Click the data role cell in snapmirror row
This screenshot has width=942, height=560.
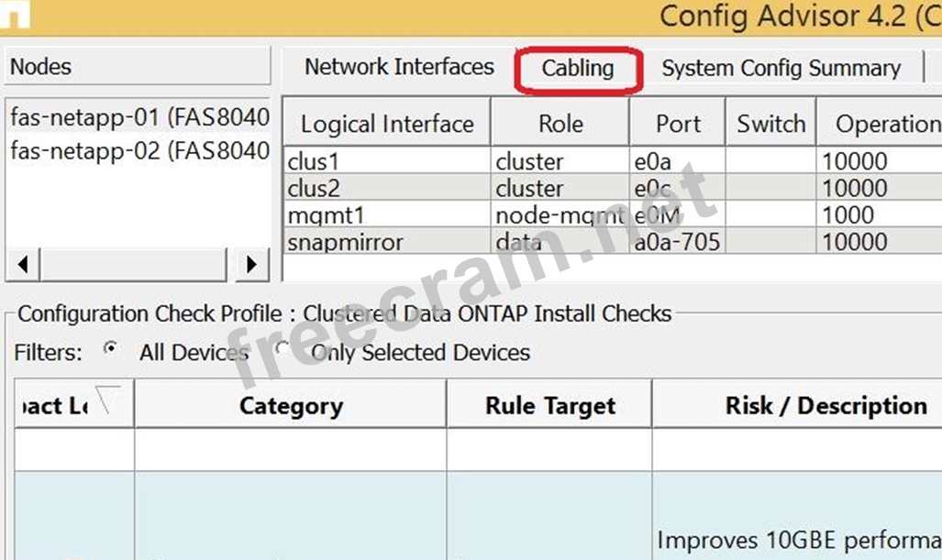pos(560,241)
